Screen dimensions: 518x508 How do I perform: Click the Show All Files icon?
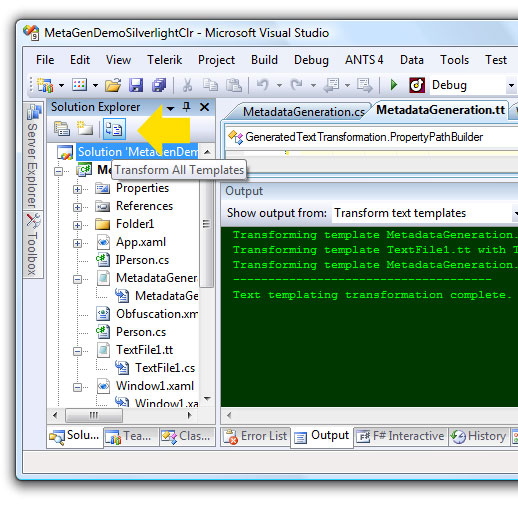[85, 129]
